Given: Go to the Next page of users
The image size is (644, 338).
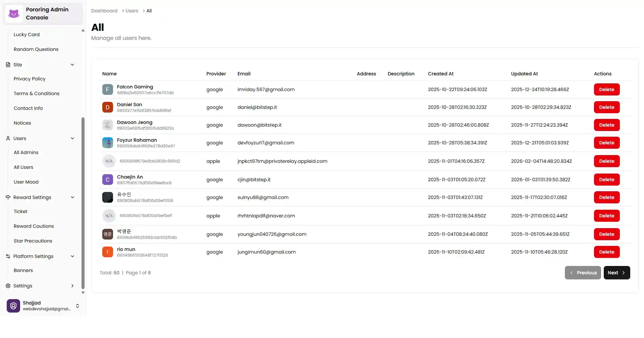Looking at the screenshot, I should click(x=616, y=273).
